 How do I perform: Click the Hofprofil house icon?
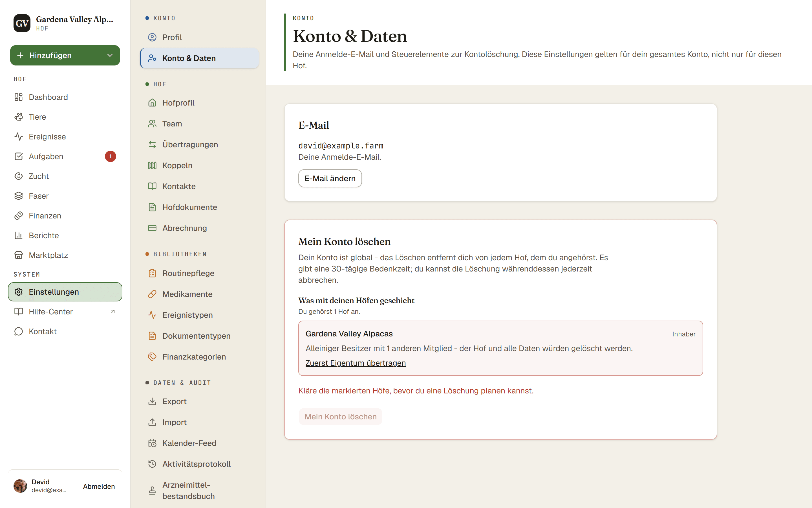coord(152,103)
